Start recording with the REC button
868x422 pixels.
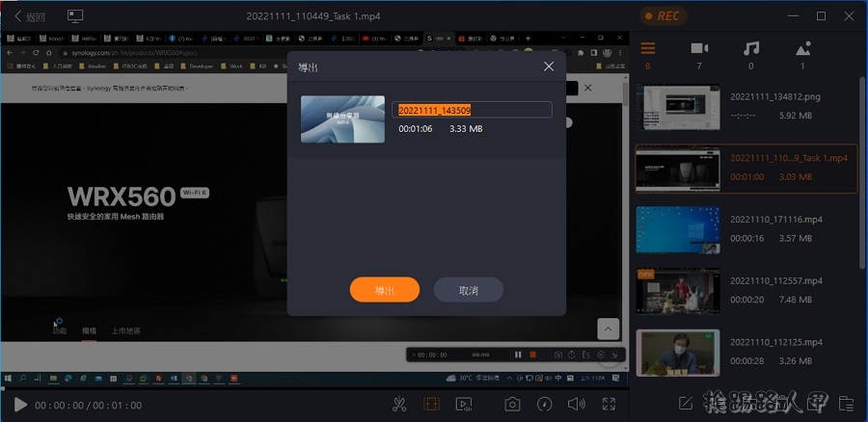point(665,16)
